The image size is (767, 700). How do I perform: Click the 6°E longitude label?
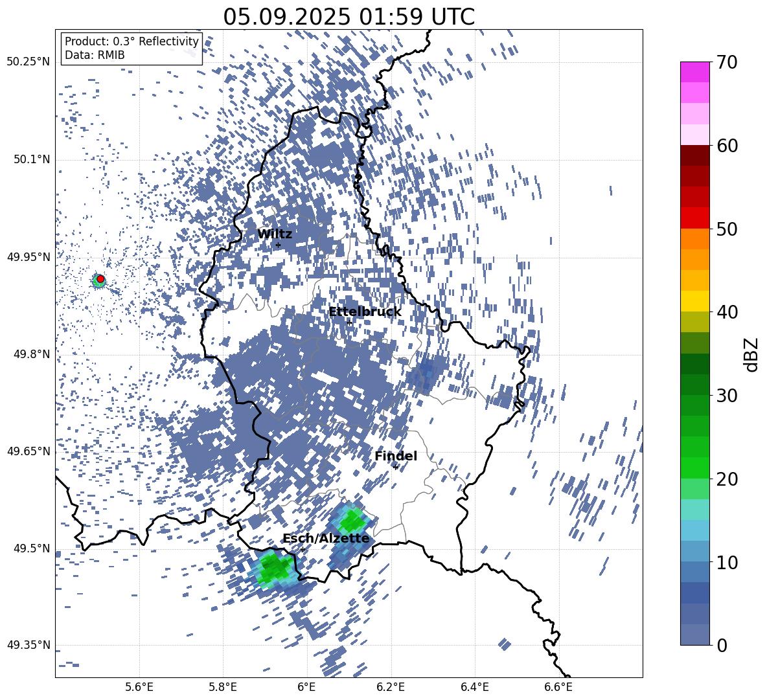306,687
